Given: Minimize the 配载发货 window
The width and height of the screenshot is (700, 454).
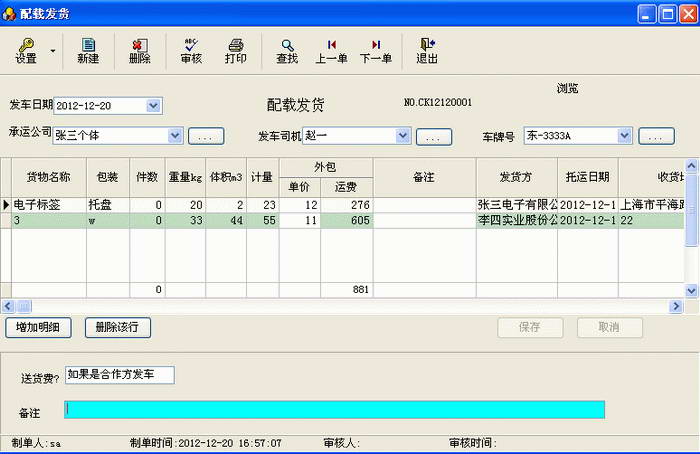Looking at the screenshot, I should point(646,14).
